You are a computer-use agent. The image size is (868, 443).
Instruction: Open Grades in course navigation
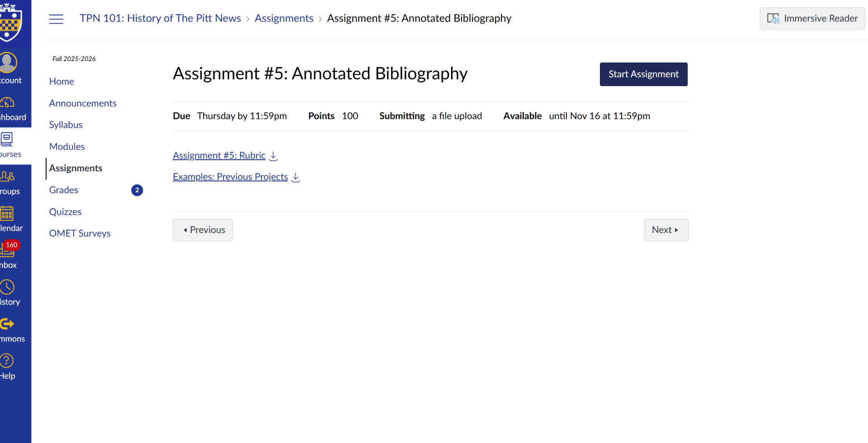[64, 190]
